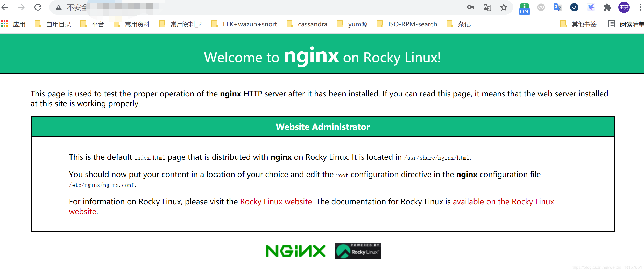The image size is (644, 272).
Task: Click the not-secure warning triangle icon
Action: pos(59,8)
